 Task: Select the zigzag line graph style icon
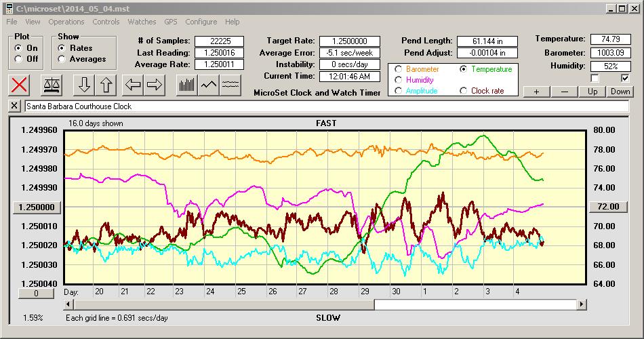208,85
